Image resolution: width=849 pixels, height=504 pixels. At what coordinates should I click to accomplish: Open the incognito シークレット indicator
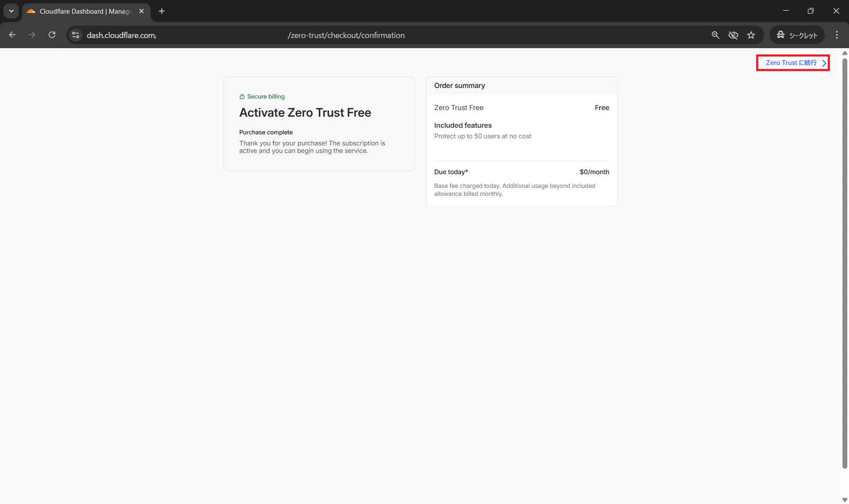(x=797, y=35)
